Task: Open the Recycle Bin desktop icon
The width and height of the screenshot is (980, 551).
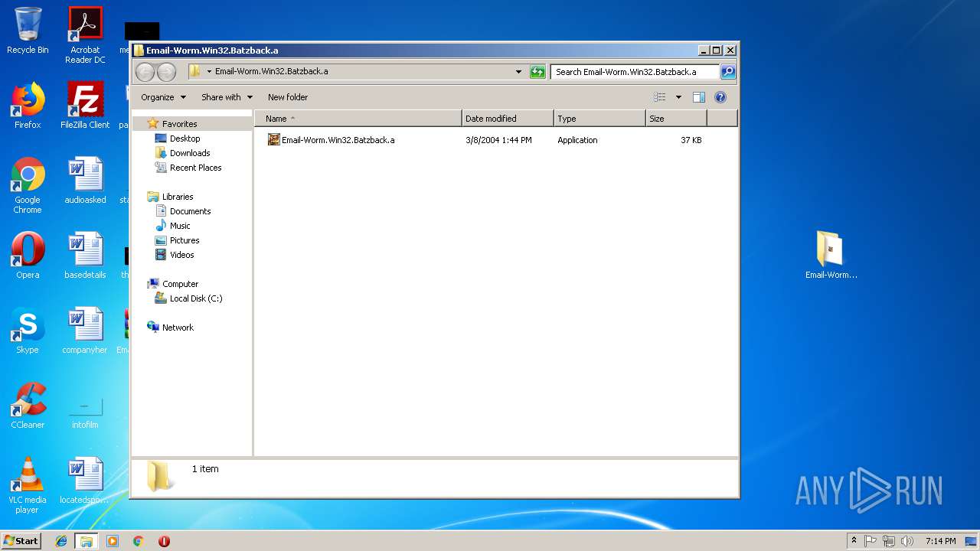Action: [28, 31]
